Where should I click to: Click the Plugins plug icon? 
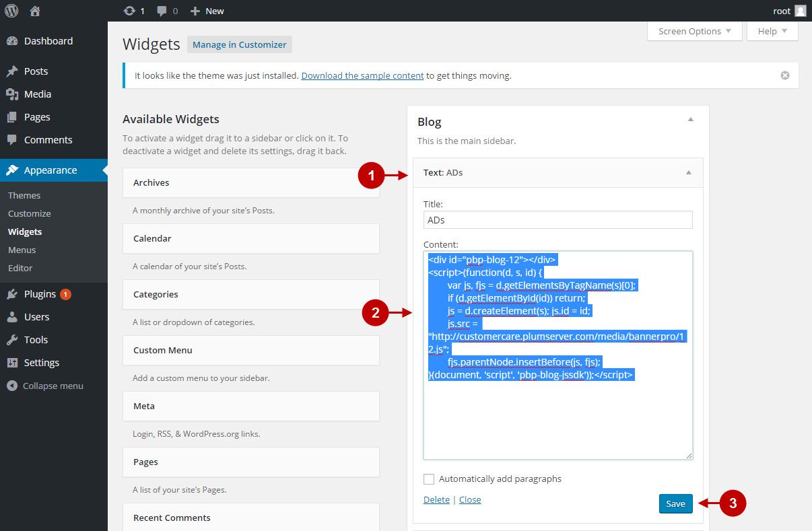12,294
